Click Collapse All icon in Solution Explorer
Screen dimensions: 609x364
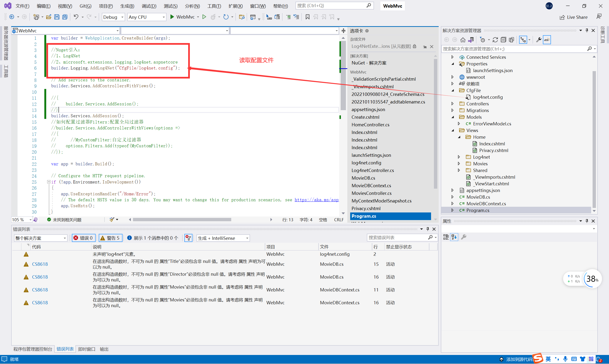coord(503,40)
